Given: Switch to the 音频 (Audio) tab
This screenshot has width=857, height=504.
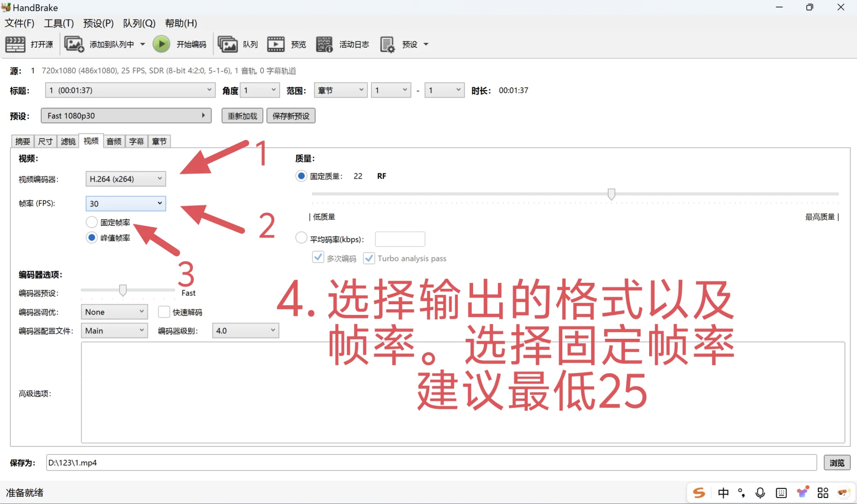Looking at the screenshot, I should 114,141.
